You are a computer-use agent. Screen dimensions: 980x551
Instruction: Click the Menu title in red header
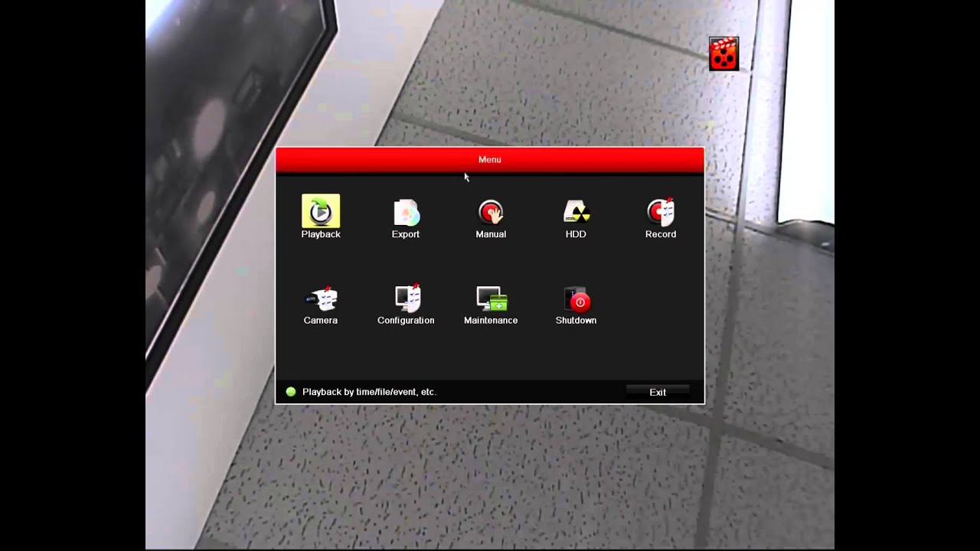point(490,159)
